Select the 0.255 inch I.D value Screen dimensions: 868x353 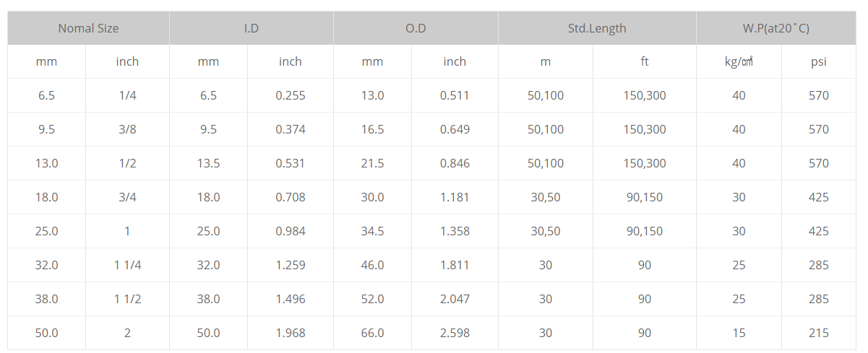click(x=291, y=96)
